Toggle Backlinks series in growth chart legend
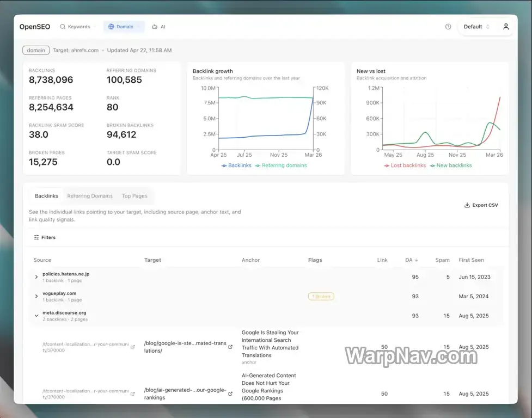Viewport: 532px width, 418px height. 236,165
